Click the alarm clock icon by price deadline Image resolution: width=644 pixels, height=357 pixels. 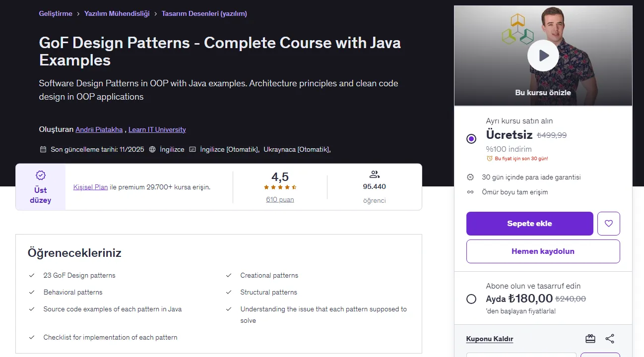490,159
